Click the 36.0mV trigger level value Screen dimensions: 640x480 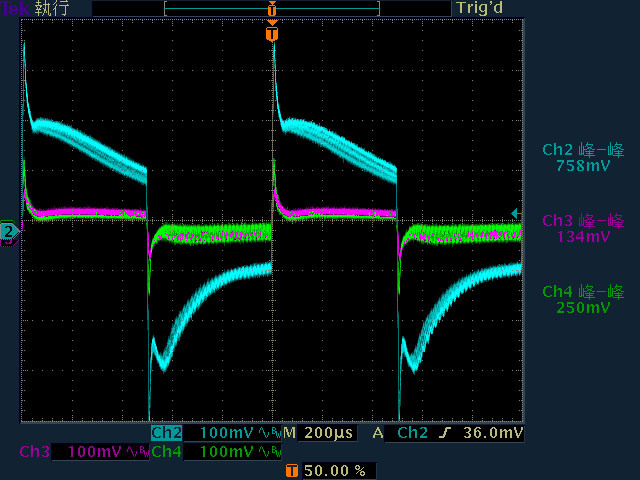click(x=493, y=433)
